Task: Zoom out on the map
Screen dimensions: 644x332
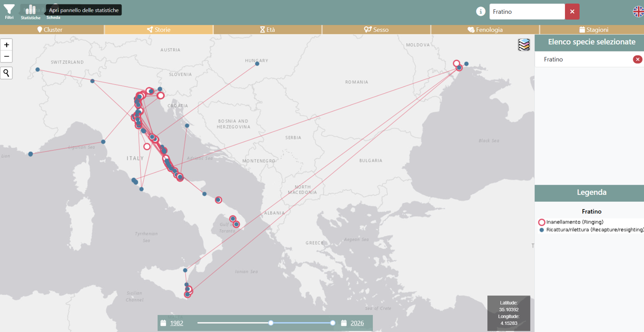Action: 7,57
